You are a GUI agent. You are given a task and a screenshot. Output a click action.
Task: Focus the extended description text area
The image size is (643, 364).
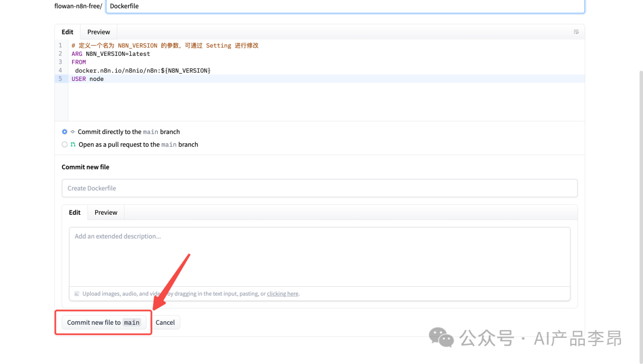click(320, 257)
